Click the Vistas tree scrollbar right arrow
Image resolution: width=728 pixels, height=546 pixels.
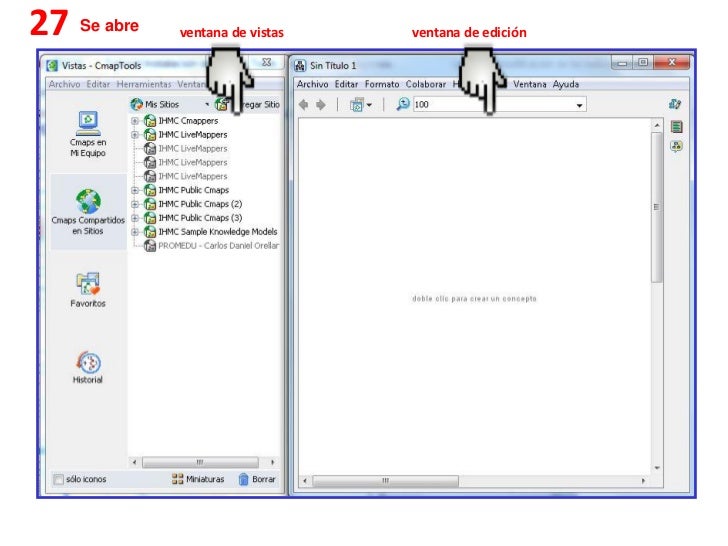pyautogui.click(x=273, y=462)
